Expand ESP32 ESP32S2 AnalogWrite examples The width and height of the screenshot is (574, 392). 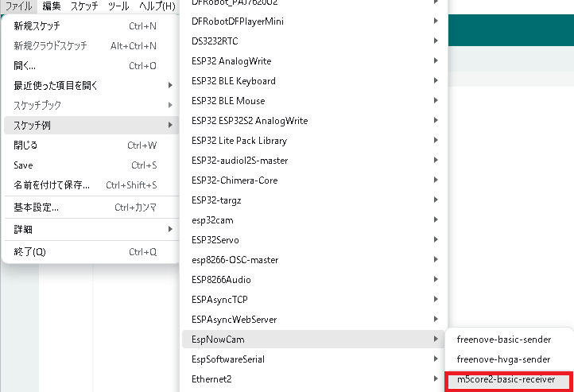click(x=315, y=120)
